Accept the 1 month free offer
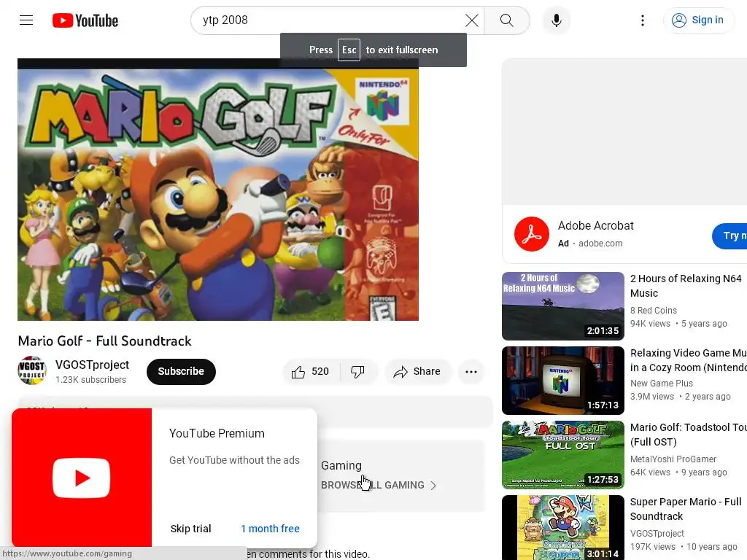Image resolution: width=747 pixels, height=560 pixels. click(270, 529)
